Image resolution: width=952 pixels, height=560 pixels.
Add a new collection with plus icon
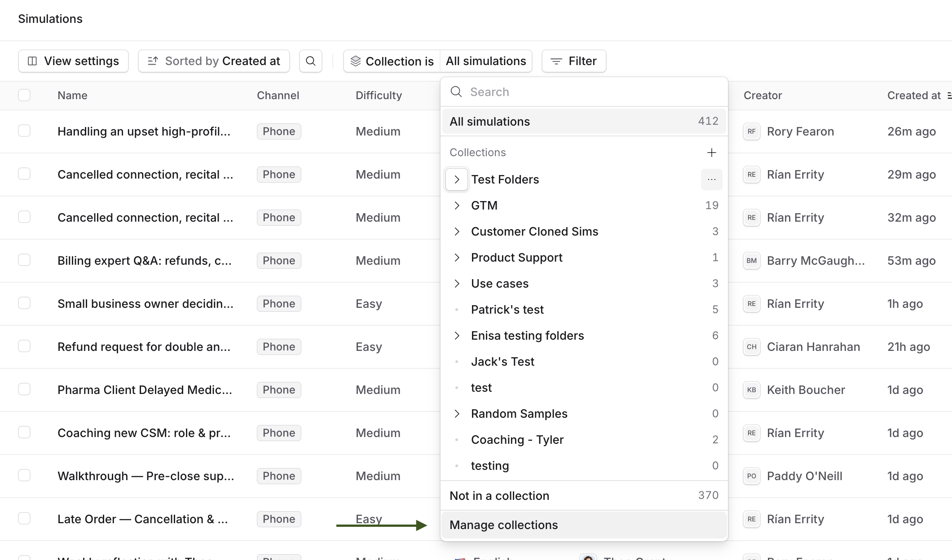pyautogui.click(x=712, y=153)
